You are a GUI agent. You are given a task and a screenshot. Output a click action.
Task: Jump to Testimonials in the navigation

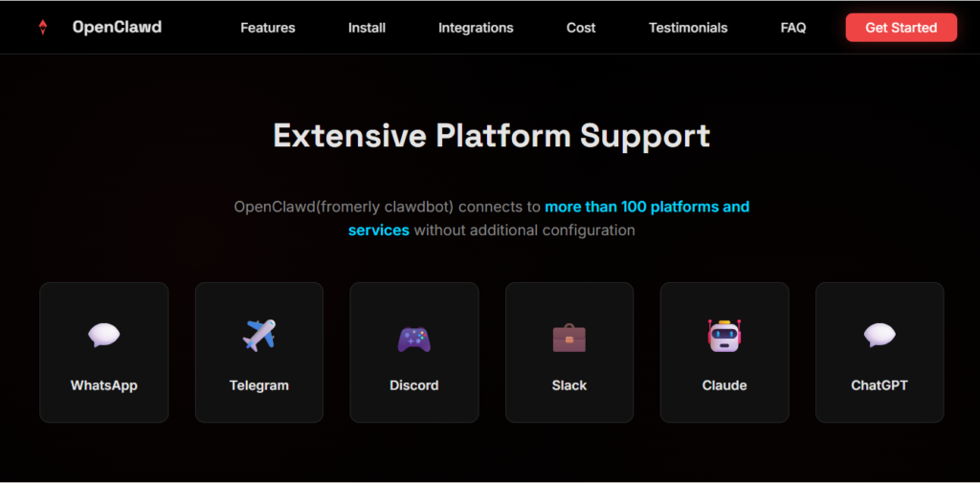pyautogui.click(x=688, y=28)
